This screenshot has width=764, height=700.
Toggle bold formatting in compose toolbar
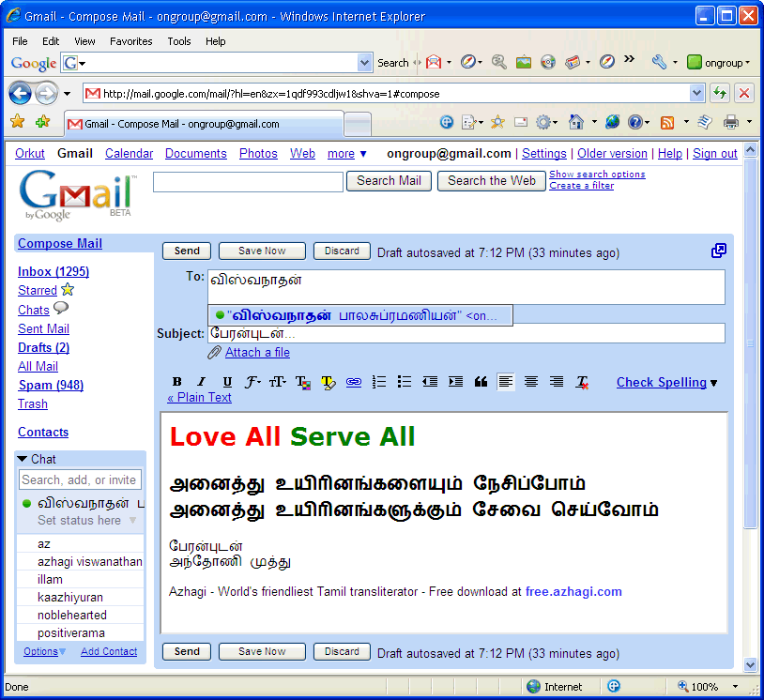(177, 382)
